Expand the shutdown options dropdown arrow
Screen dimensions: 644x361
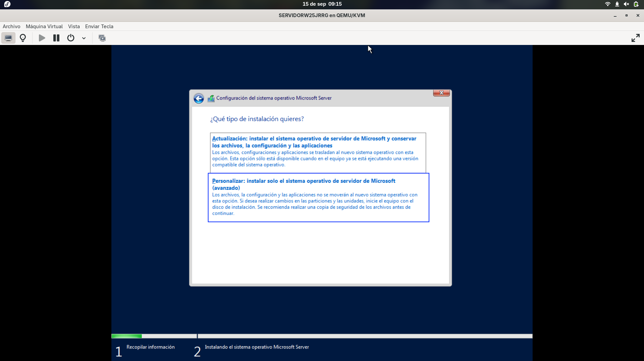(84, 38)
